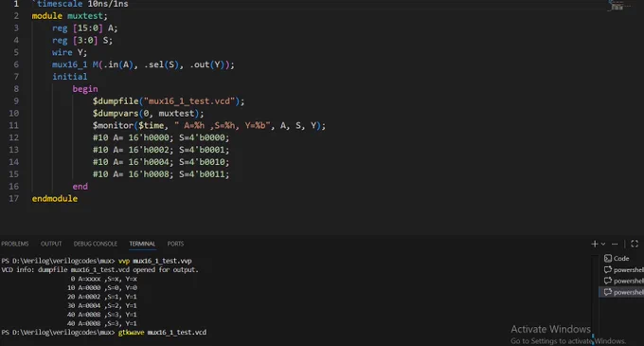This screenshot has height=346, width=644.
Task: Click the mux16_1 module instantiation line
Action: [x=143, y=64]
